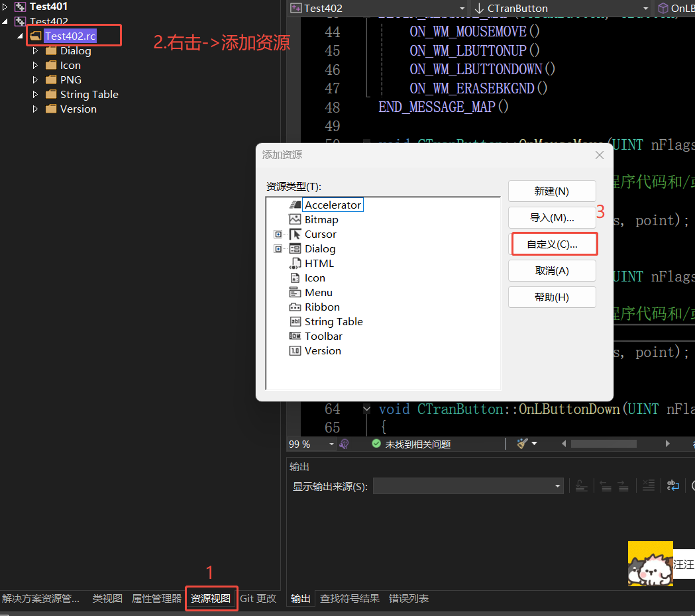695x616 pixels.
Task: Open the 查找符号结果 tab
Action: 350,598
